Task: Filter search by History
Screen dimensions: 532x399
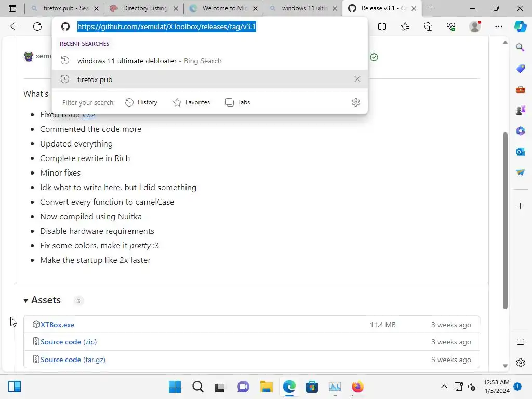Action: [x=141, y=102]
